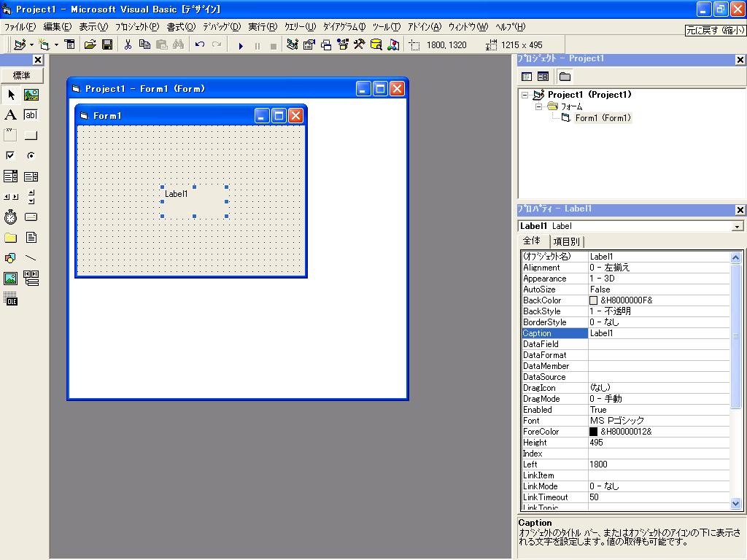The width and height of the screenshot is (747, 560).
Task: Click the Undo toolbar icon
Action: [200, 44]
